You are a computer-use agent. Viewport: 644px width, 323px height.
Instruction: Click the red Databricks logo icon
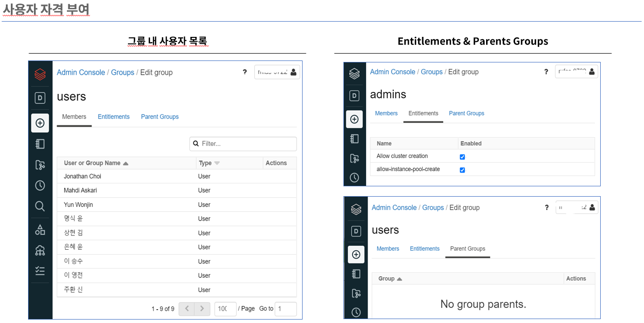[40, 74]
